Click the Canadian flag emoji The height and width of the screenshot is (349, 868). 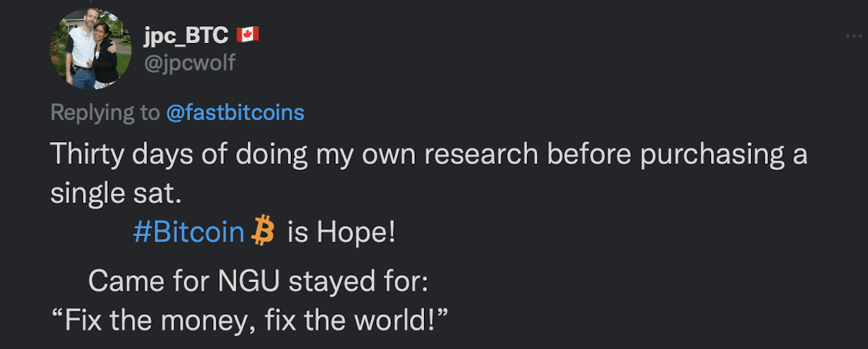(247, 35)
